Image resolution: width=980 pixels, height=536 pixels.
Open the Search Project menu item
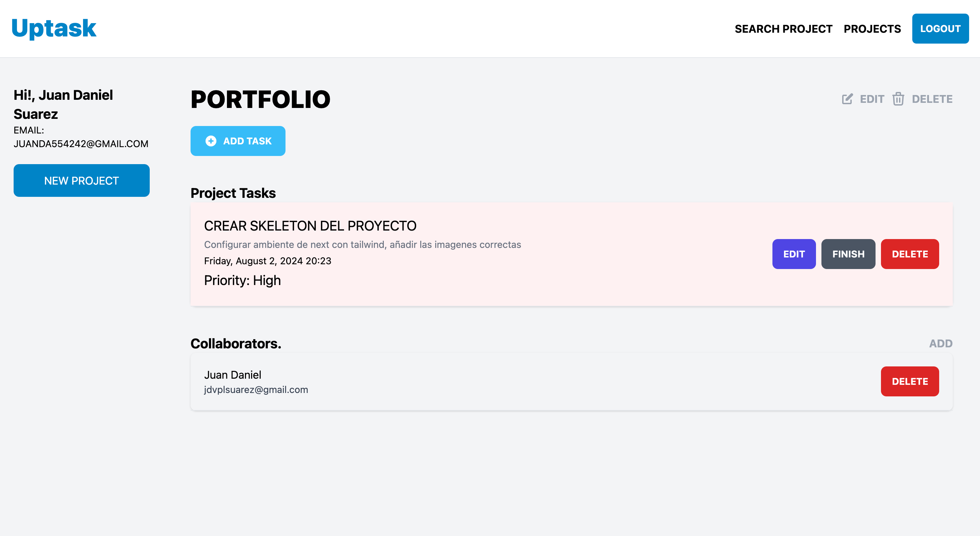tap(783, 29)
